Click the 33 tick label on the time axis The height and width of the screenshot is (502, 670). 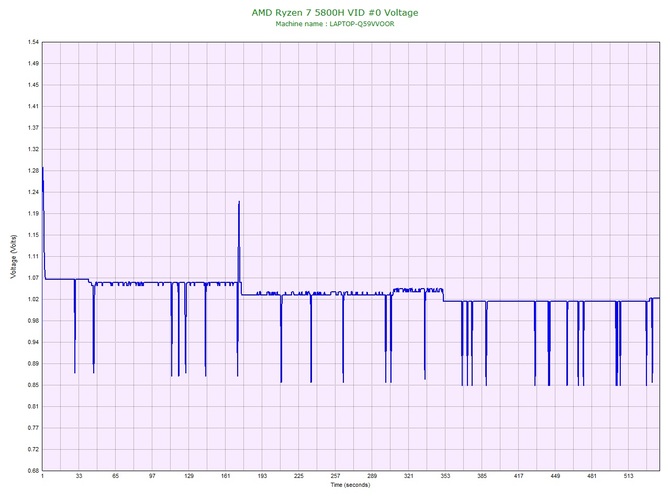tap(79, 476)
